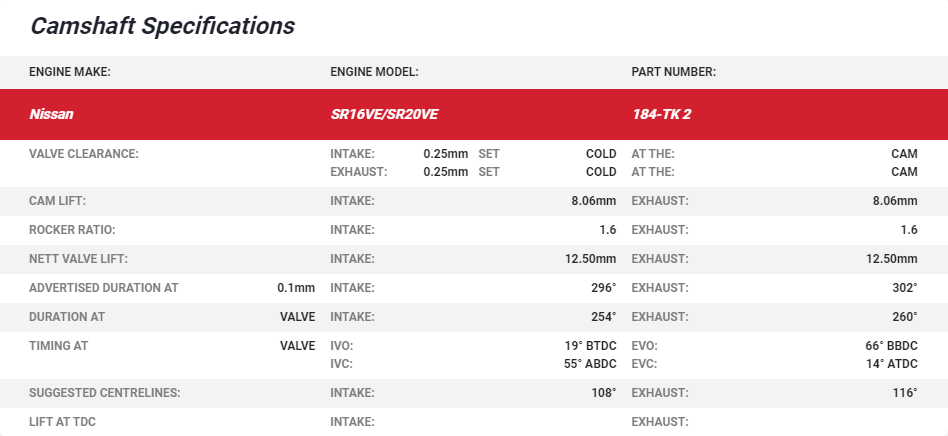Select the 66° BBDC EVO timing value
Image resolution: width=948 pixels, height=436 pixels.
pos(891,346)
